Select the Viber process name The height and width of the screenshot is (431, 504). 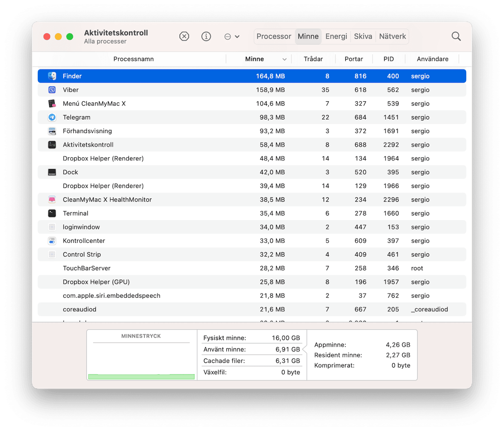(70, 90)
